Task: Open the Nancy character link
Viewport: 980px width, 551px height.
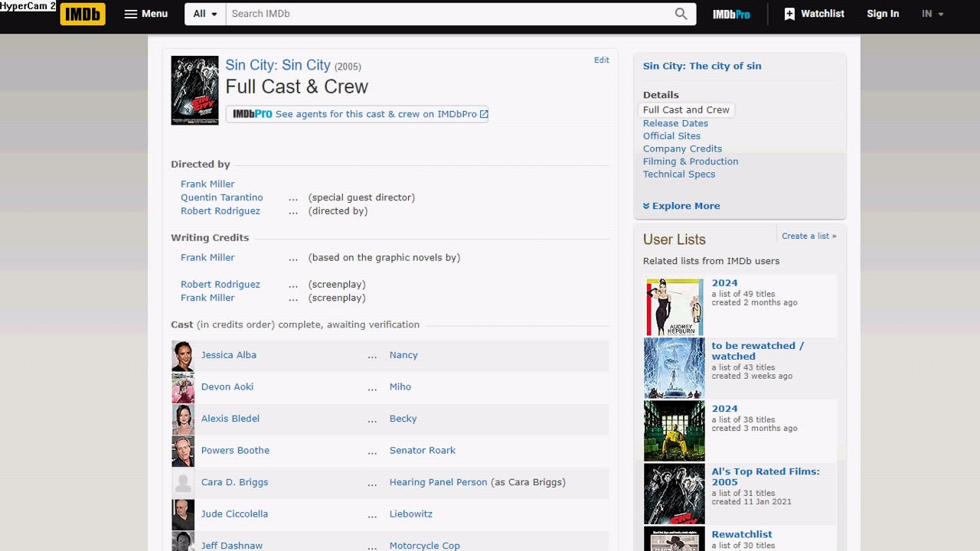Action: [x=403, y=355]
